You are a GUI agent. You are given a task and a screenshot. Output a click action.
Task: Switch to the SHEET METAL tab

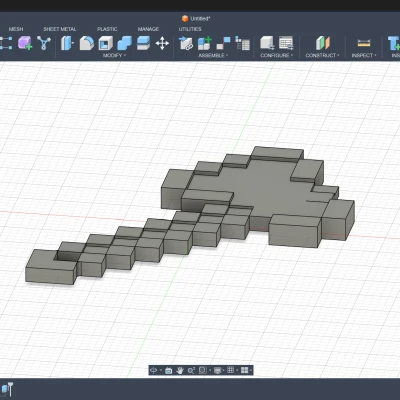point(60,29)
